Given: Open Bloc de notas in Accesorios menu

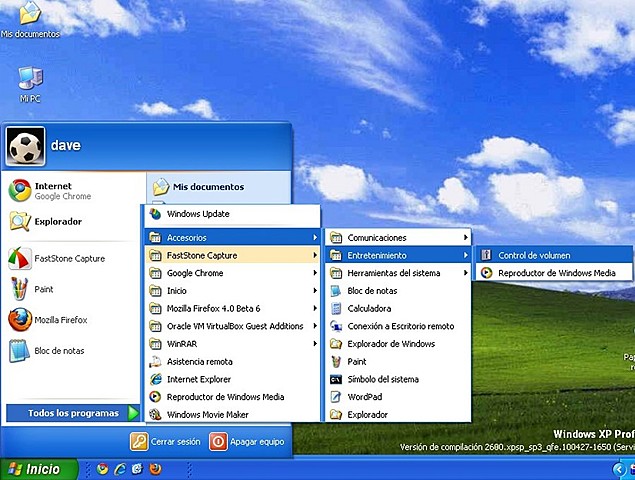Looking at the screenshot, I should pyautogui.click(x=398, y=291).
